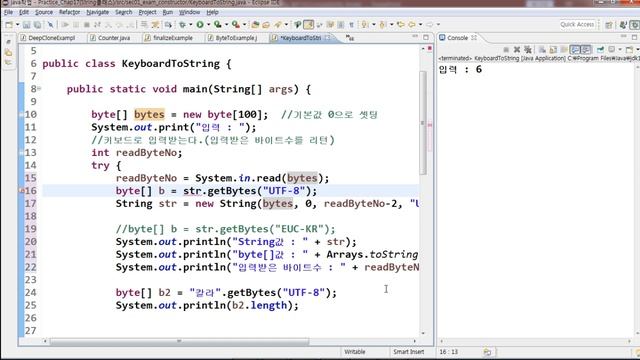Switch to the DeepCloneExampl editor tab
The height and width of the screenshot is (360, 640).
tap(51, 38)
